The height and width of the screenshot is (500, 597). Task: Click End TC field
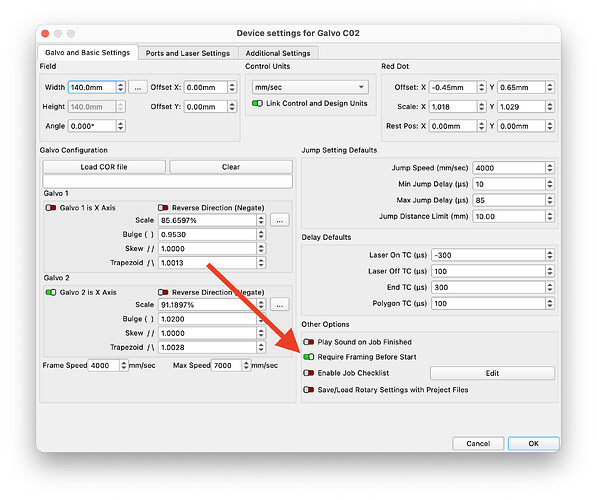tap(488, 287)
